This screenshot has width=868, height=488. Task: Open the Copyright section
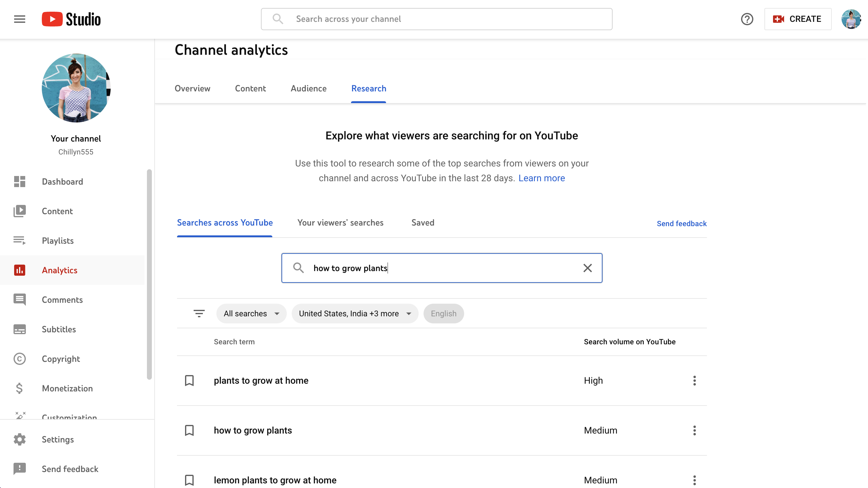coord(61,359)
